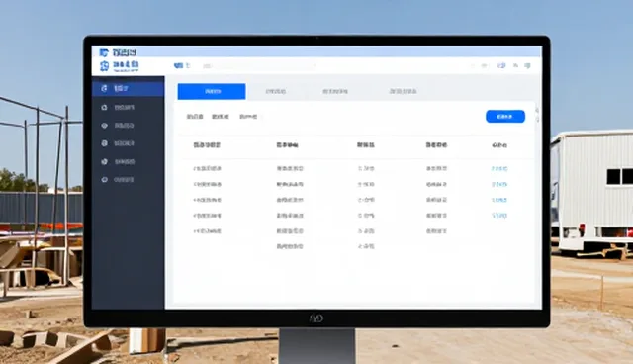Click the eye icon in the dark sidebar

[x=104, y=126]
